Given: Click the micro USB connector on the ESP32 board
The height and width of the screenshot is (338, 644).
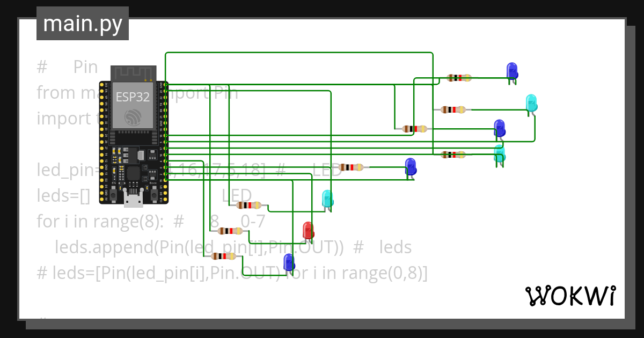Looking at the screenshot, I should 133,200.
